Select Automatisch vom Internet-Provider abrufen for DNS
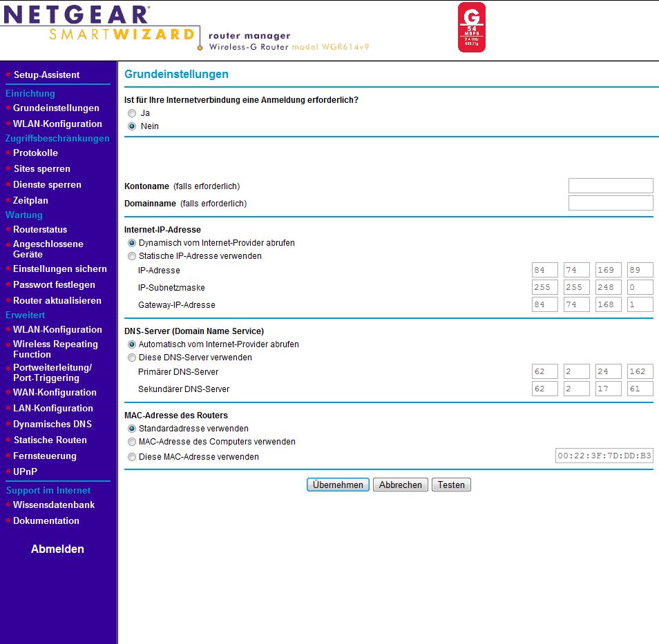The height and width of the screenshot is (644, 659). coord(132,344)
